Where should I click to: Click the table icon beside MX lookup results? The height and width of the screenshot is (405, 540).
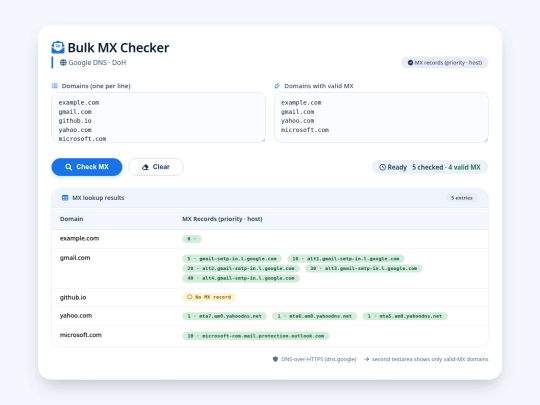coord(65,198)
